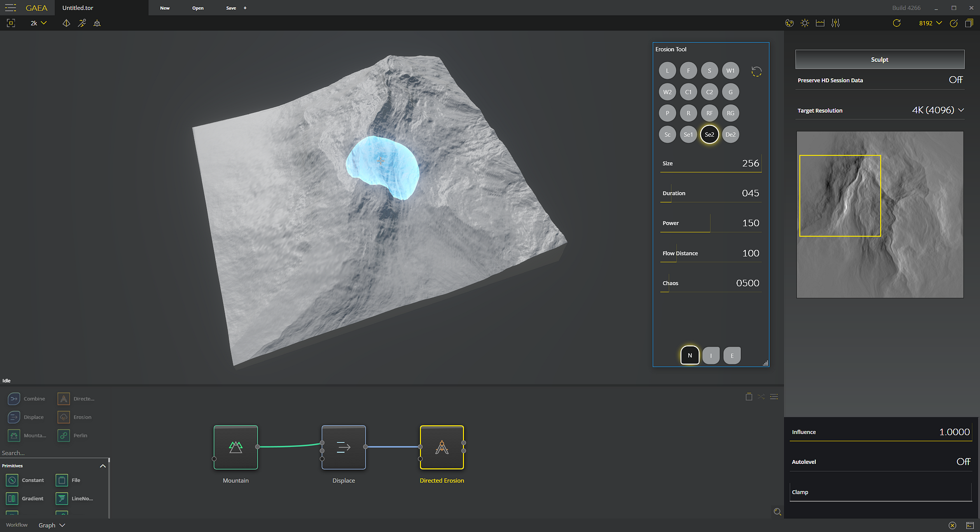This screenshot has width=980, height=532.
Task: Open the 2k viewport resolution dropdown
Action: [38, 23]
